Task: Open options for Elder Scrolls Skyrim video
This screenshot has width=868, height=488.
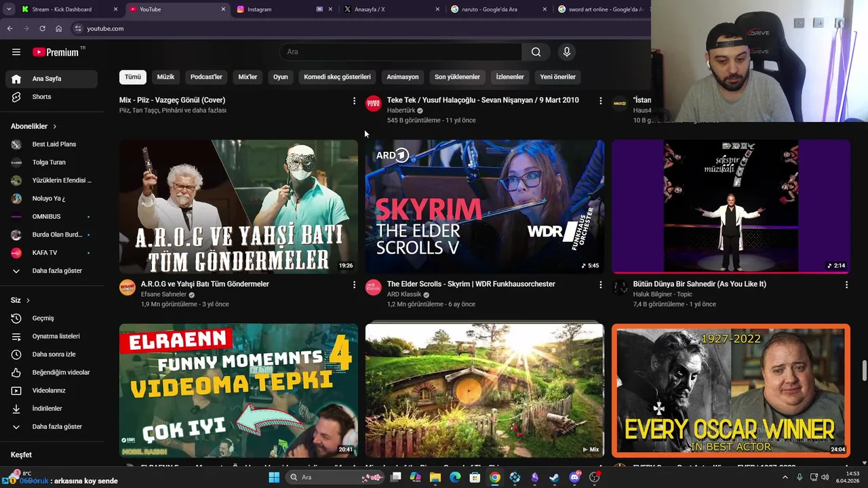Action: click(600, 285)
